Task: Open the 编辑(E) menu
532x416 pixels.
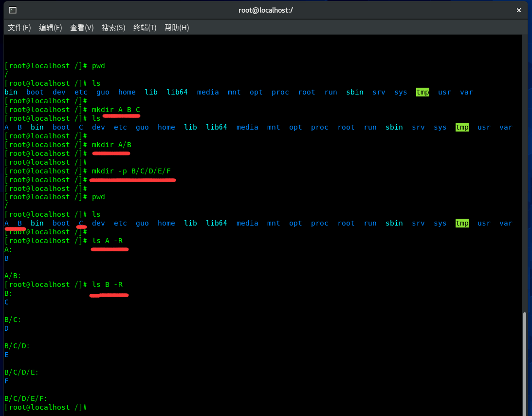Action: click(x=51, y=28)
